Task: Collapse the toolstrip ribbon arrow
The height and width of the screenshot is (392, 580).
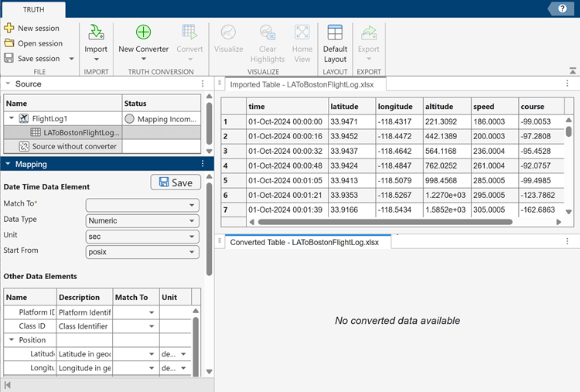Action: click(x=572, y=70)
